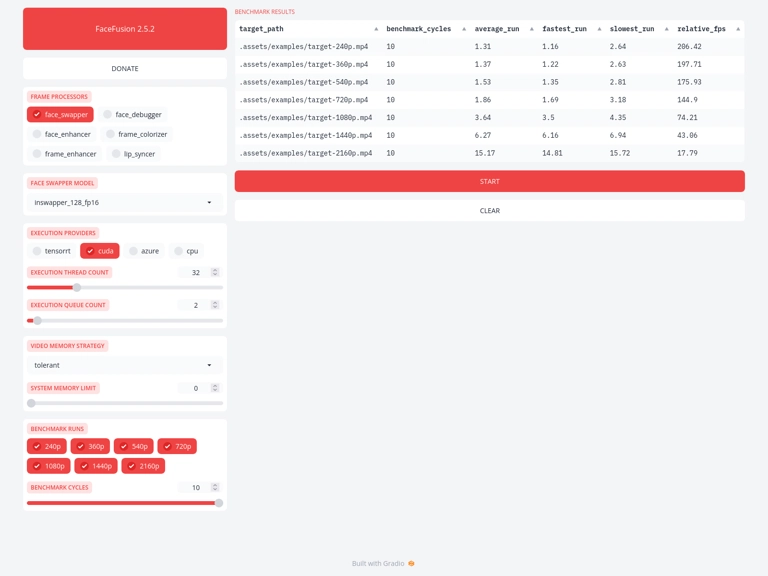Sort by slowest_run column arrow
768x576 pixels.
[667, 29]
